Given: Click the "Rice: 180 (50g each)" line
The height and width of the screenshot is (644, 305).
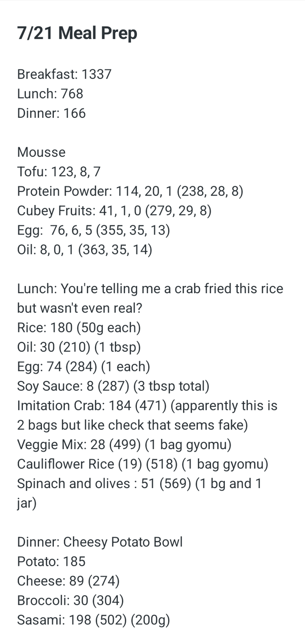Looking at the screenshot, I should click(79, 328).
